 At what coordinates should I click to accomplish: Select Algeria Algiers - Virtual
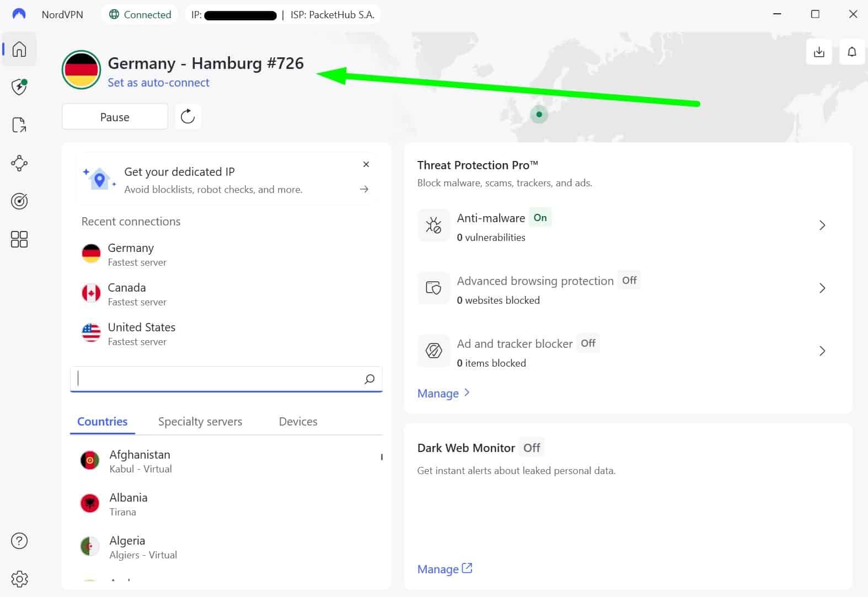pyautogui.click(x=226, y=547)
